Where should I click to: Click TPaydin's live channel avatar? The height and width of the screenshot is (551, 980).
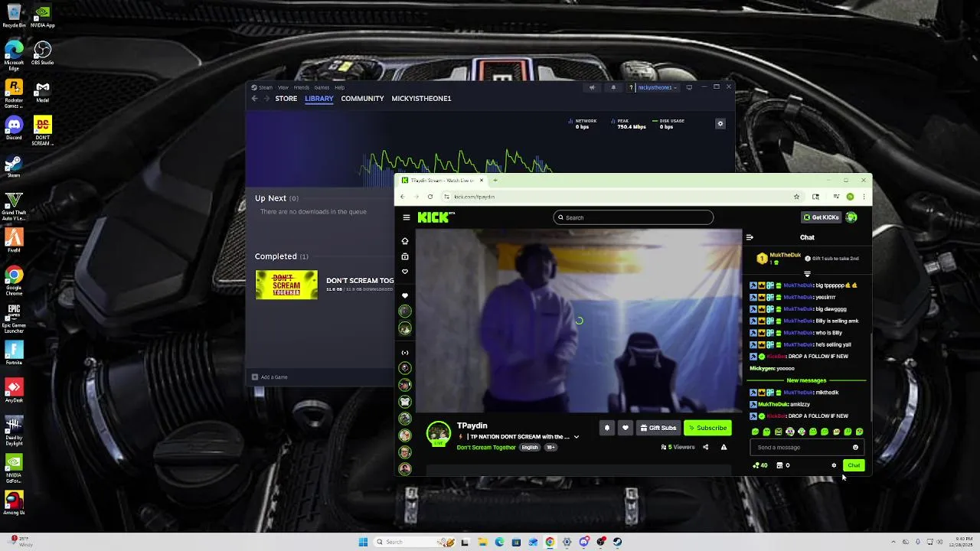tap(439, 434)
